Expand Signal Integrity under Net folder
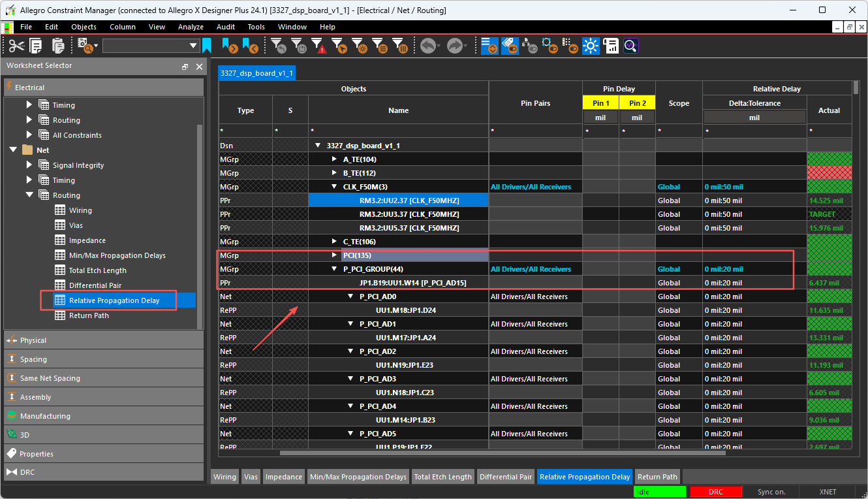The height and width of the screenshot is (499, 868). click(x=29, y=165)
